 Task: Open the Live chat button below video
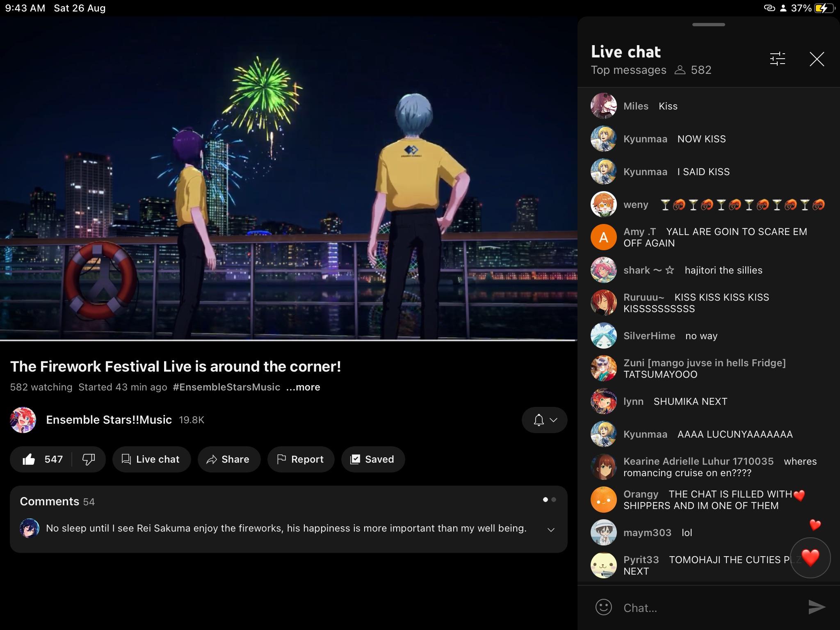151,459
